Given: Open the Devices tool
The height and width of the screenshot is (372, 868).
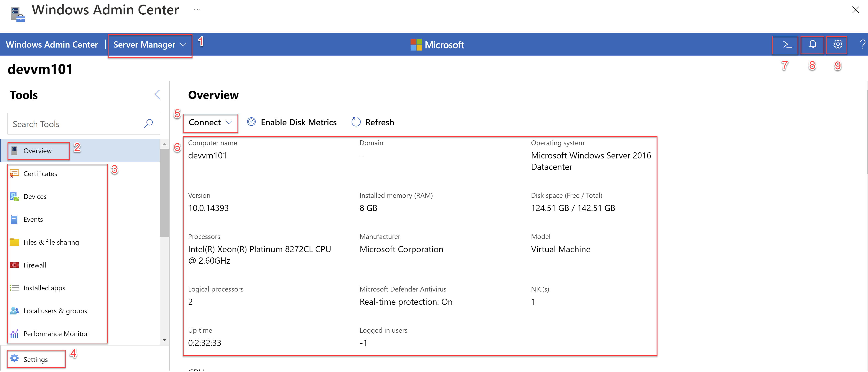Looking at the screenshot, I should [80, 196].
